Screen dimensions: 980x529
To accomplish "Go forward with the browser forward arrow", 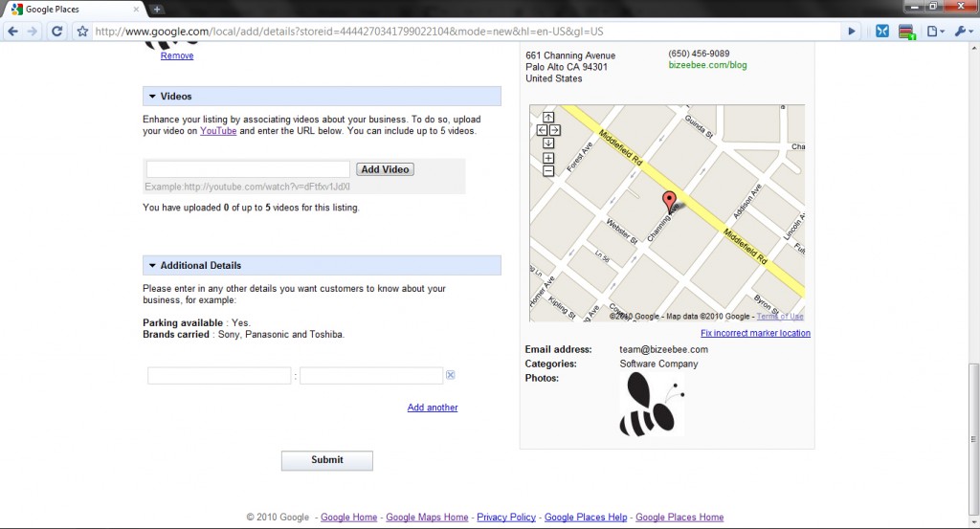I will click(33, 32).
